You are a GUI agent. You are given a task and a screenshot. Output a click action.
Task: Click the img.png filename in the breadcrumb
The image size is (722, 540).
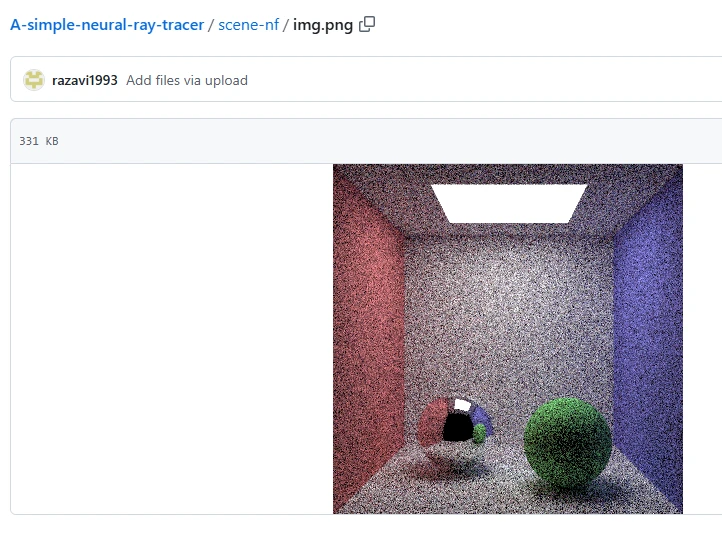coord(323,25)
